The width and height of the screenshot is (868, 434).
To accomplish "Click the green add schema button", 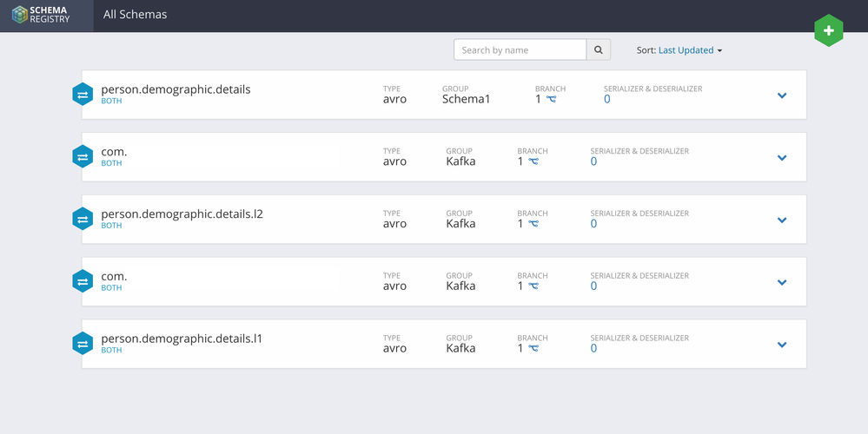I will coord(828,31).
